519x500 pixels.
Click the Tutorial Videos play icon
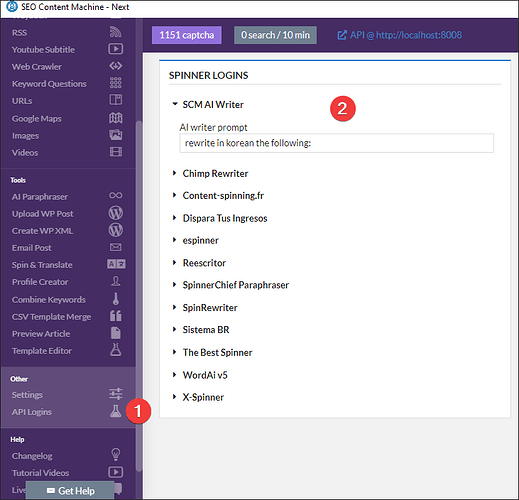tap(116, 472)
